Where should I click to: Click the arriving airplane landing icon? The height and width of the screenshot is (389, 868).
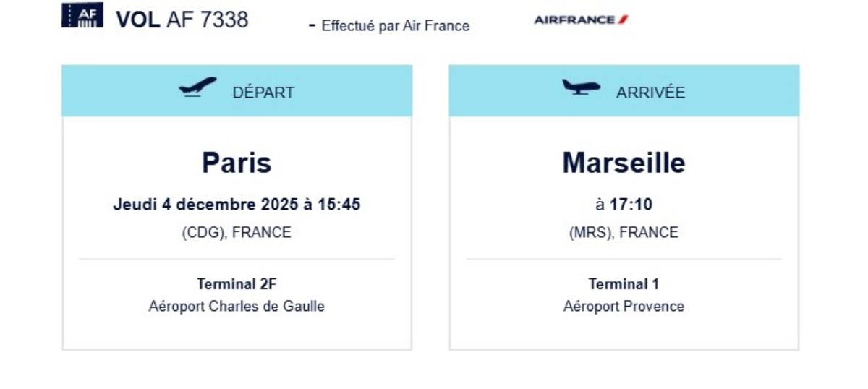pos(582,87)
